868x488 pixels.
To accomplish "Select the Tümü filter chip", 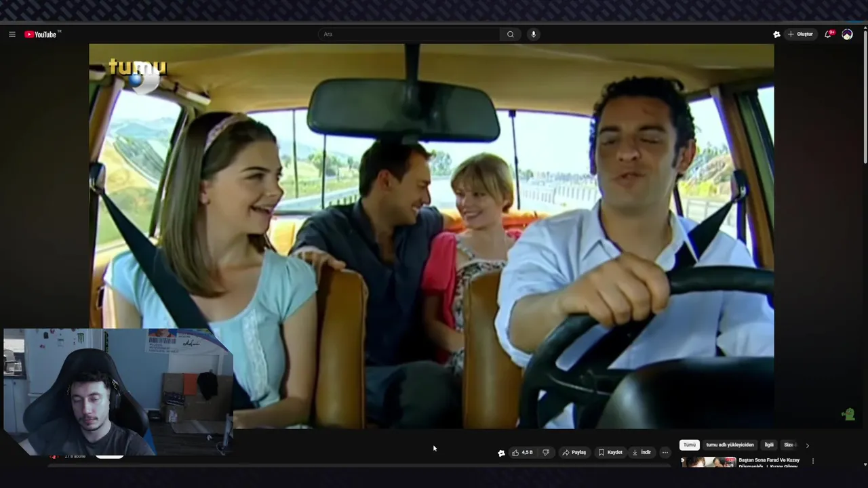I will [690, 445].
